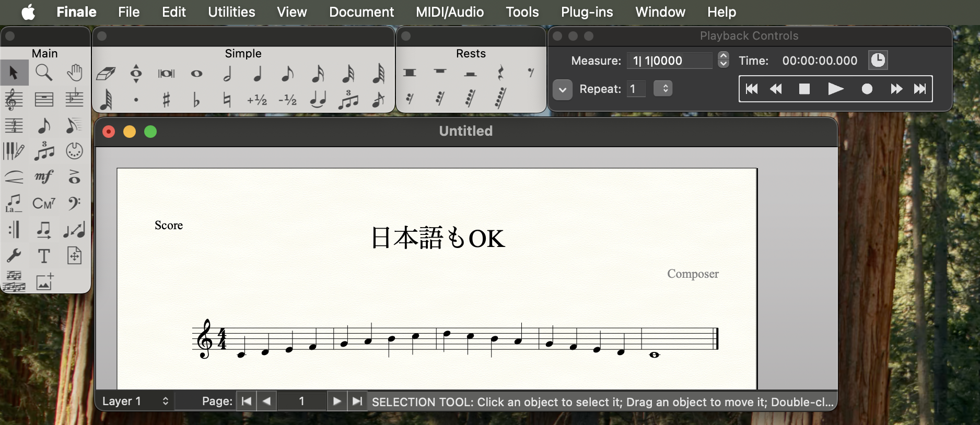Select the Clef tool with bass clef

(x=74, y=204)
